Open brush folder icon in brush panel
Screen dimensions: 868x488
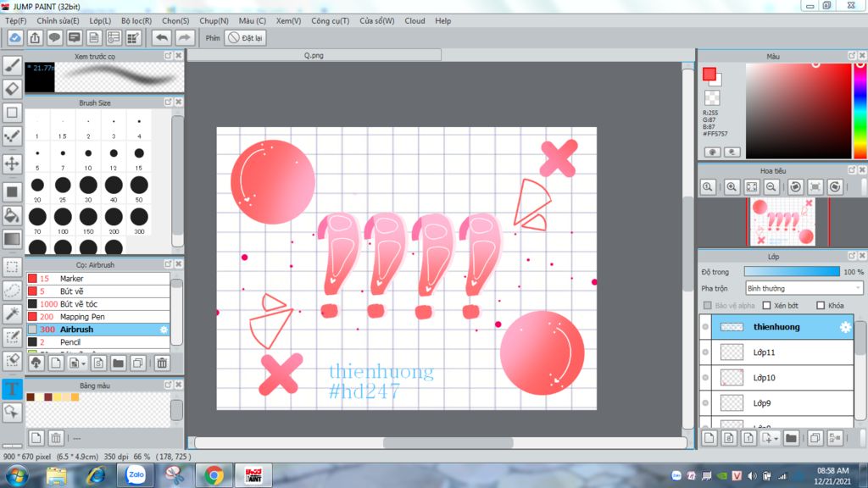[x=118, y=363]
